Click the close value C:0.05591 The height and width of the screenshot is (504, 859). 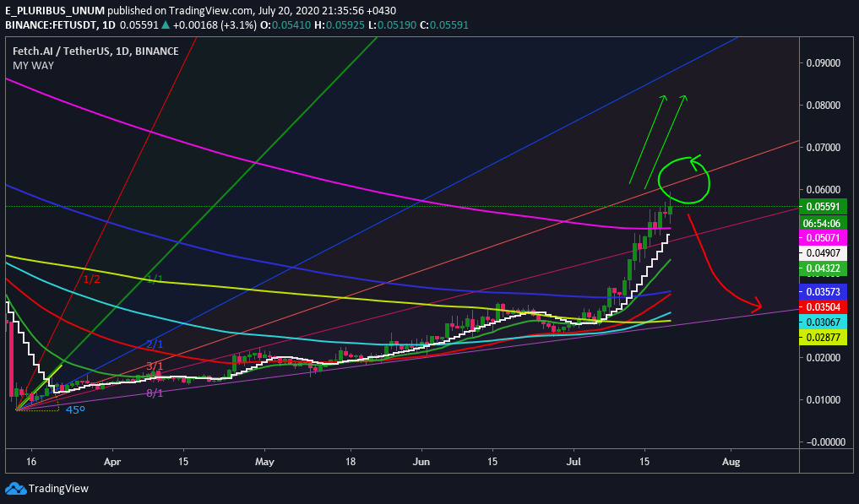pyautogui.click(x=443, y=24)
